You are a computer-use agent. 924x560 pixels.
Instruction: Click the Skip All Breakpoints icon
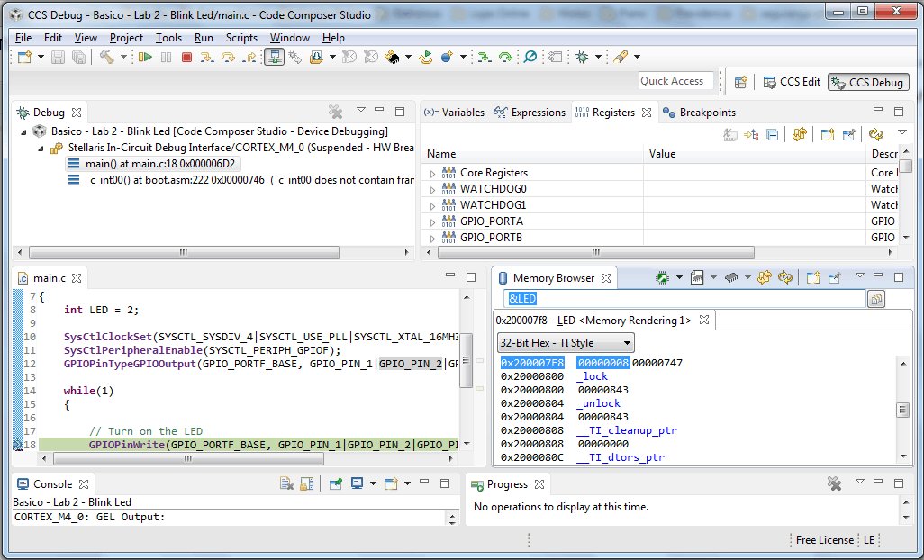(530, 57)
